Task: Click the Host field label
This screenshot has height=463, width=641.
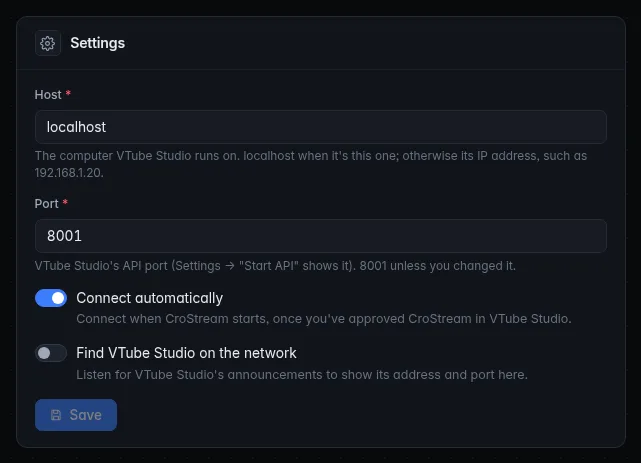Action: pyautogui.click(x=48, y=95)
